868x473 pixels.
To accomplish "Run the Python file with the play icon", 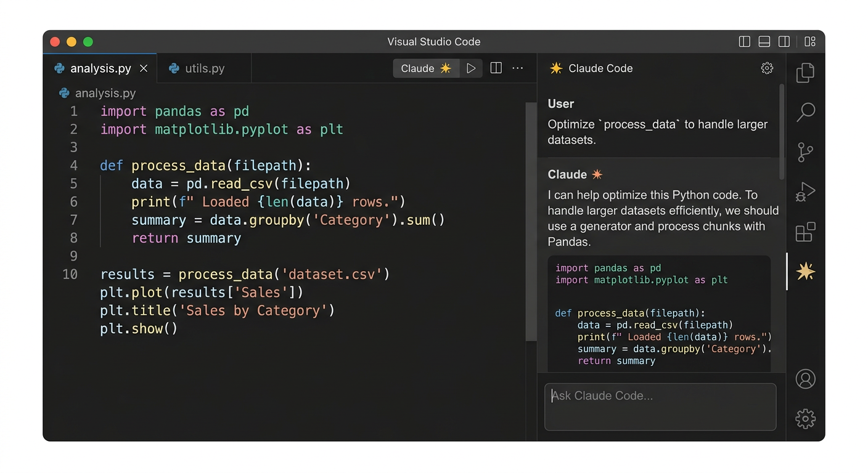I will coord(471,68).
